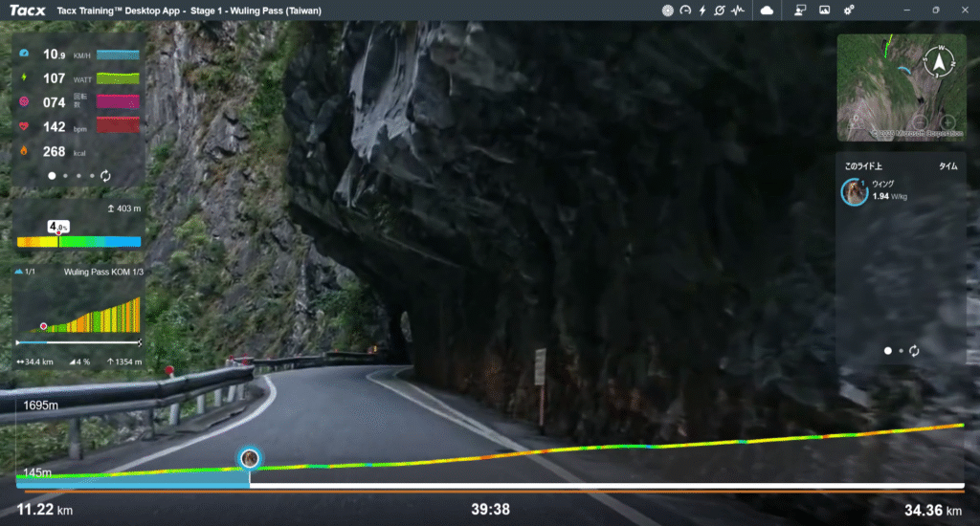Click the satellite minimap view
The height and width of the screenshot is (526, 980).
coord(902,87)
